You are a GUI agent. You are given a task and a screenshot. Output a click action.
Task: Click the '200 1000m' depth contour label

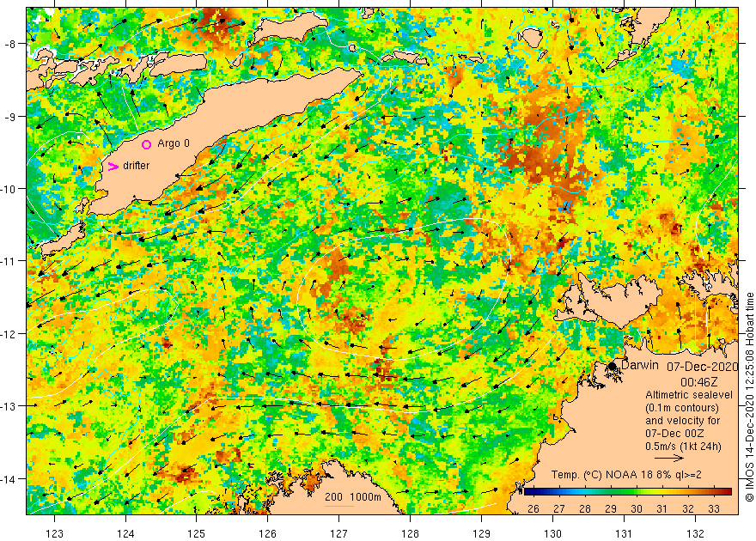point(353,497)
